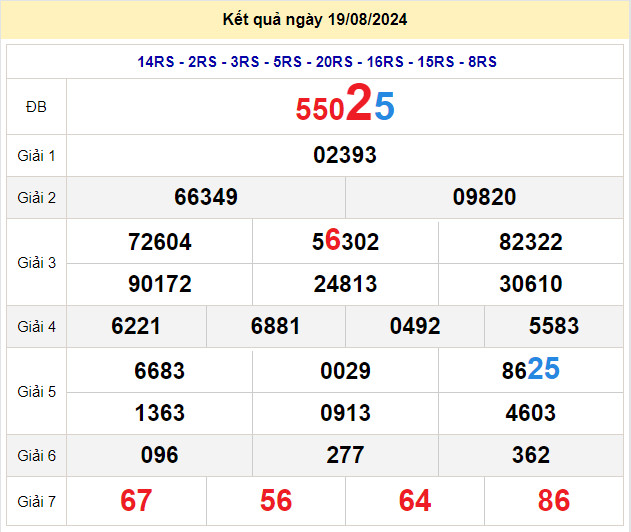Select the serial codes row '14RS - 2RS - 3RS'
The width and height of the screenshot is (631, 532).
pos(317,62)
